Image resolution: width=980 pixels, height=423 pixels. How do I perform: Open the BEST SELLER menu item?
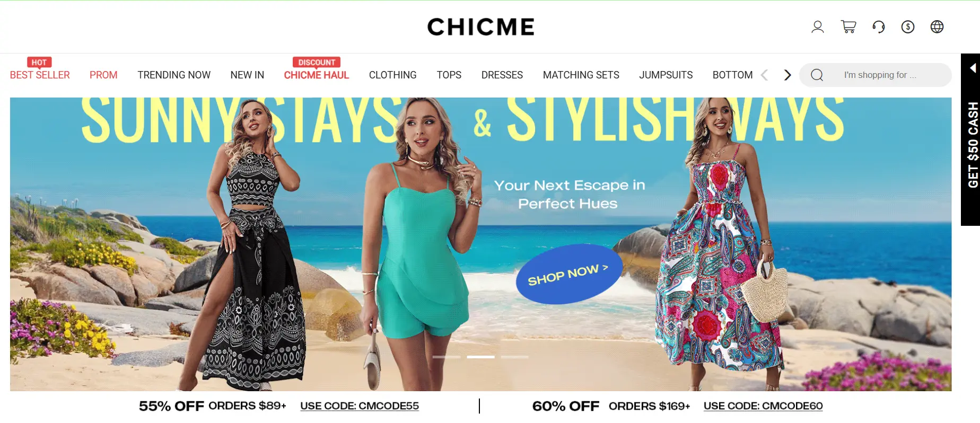click(40, 75)
